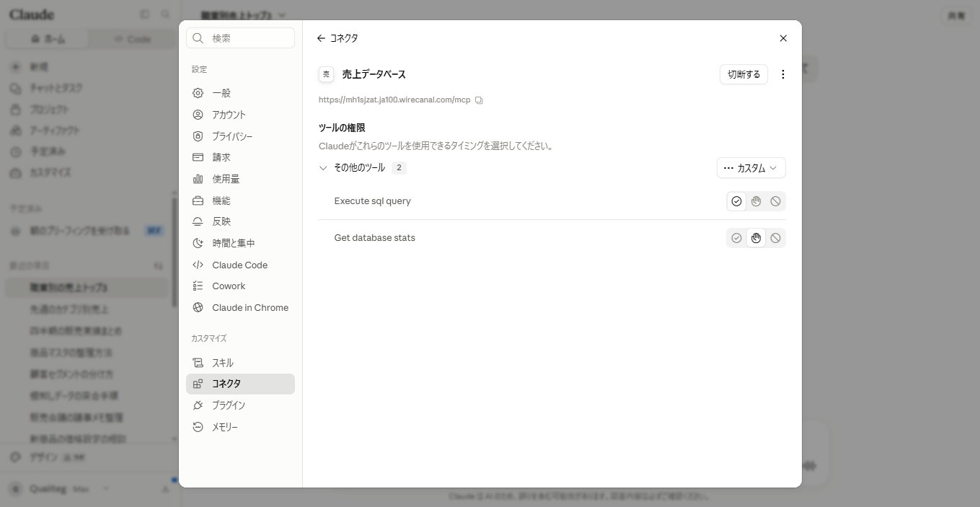Open プロジェクト in background sidebar

click(89, 110)
